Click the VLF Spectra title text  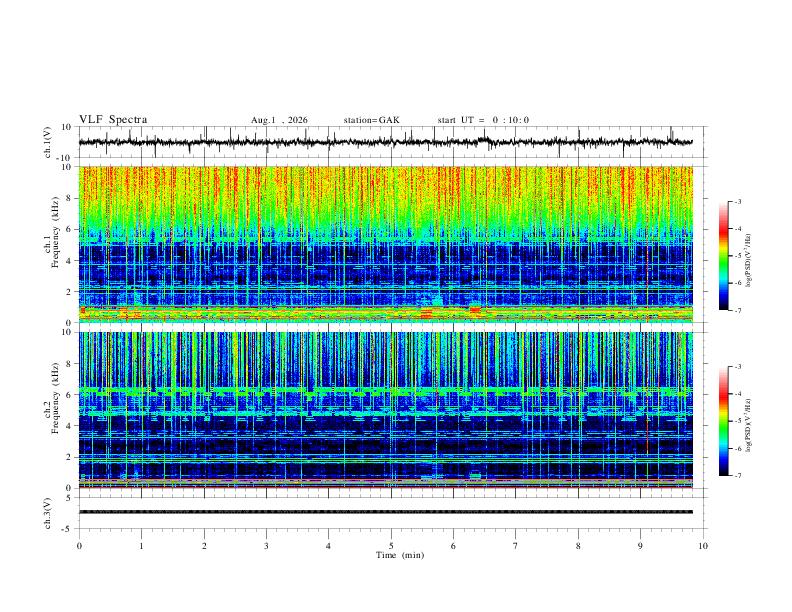point(113,120)
